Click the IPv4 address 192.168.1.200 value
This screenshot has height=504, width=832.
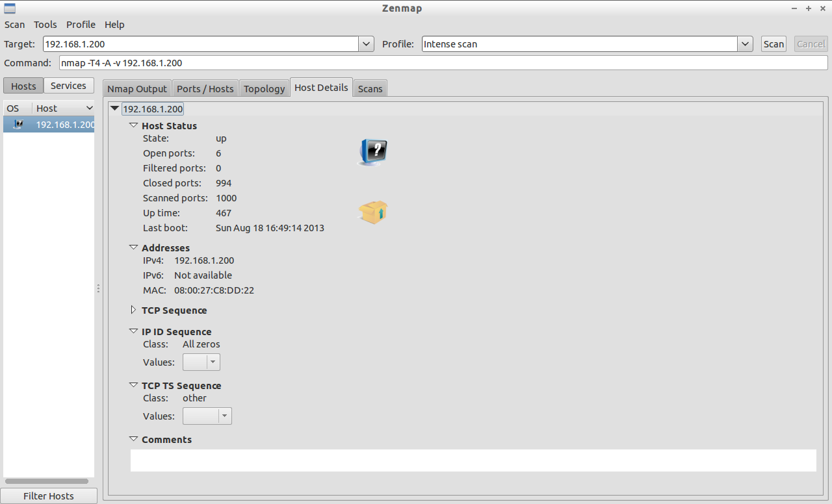[204, 260]
